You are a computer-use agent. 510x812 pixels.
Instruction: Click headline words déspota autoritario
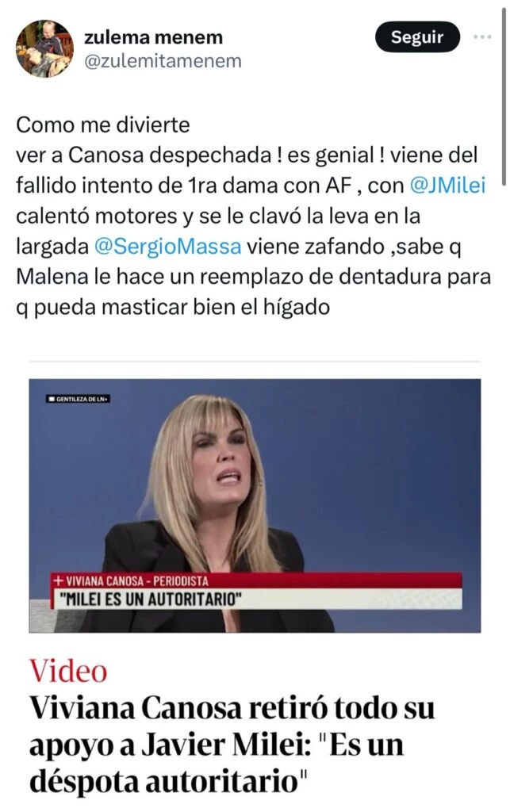[x=165, y=782]
